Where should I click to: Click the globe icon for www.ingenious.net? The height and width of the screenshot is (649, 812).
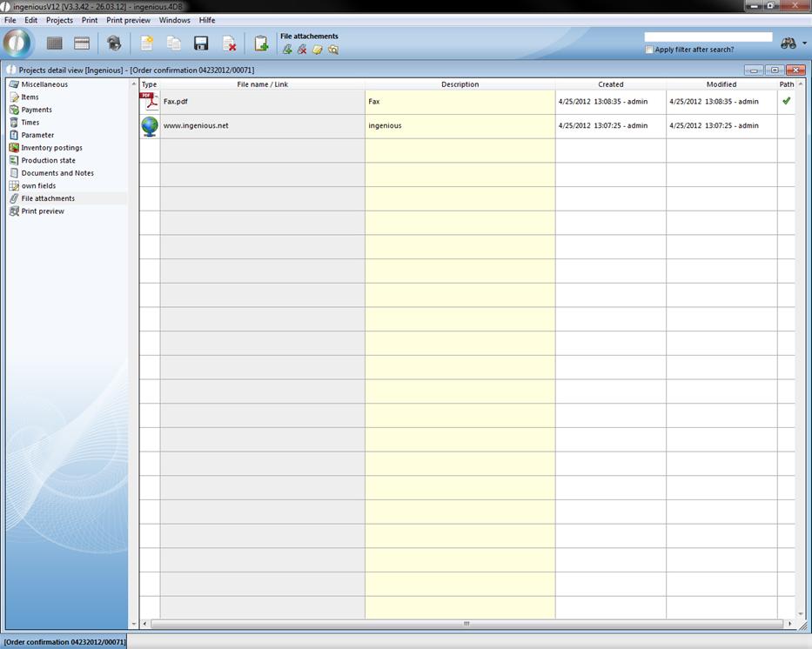[150, 126]
